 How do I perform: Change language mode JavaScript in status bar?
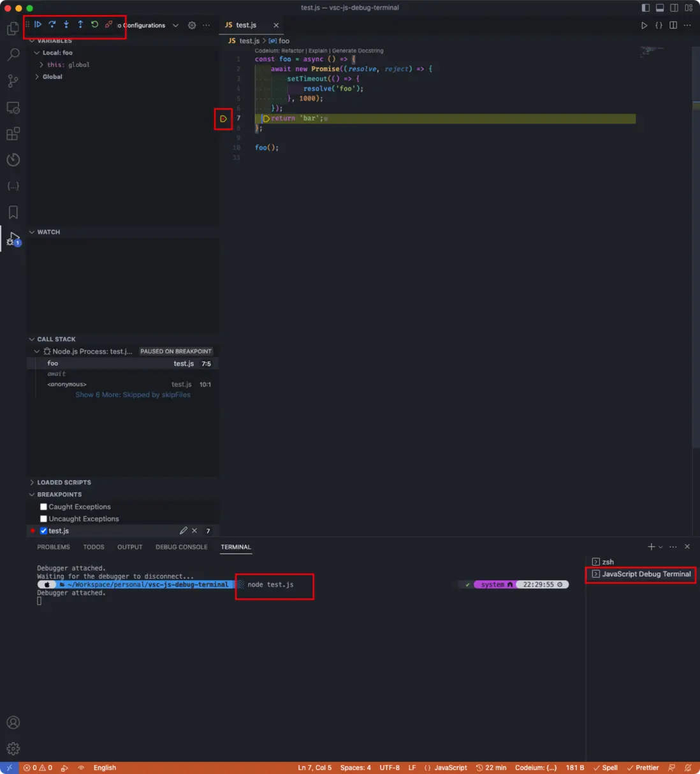pyautogui.click(x=451, y=768)
